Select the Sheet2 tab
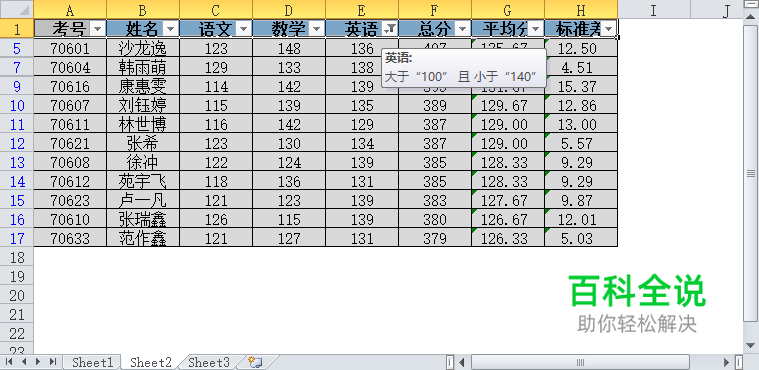This screenshot has width=759, height=370. pos(151,362)
